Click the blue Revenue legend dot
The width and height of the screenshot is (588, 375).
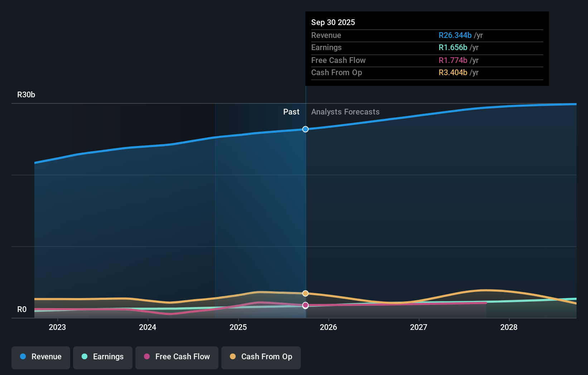[23, 357]
